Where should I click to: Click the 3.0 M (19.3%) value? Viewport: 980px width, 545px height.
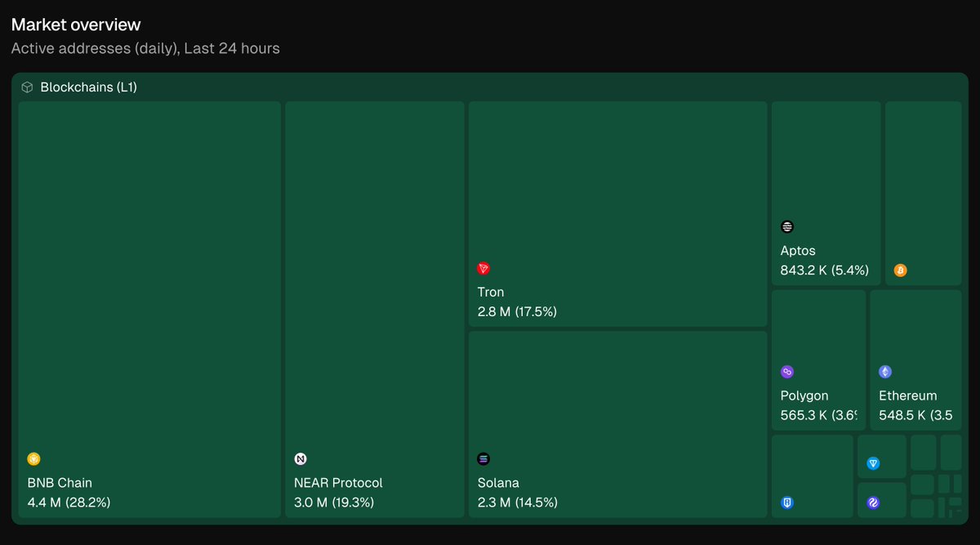pyautogui.click(x=334, y=503)
